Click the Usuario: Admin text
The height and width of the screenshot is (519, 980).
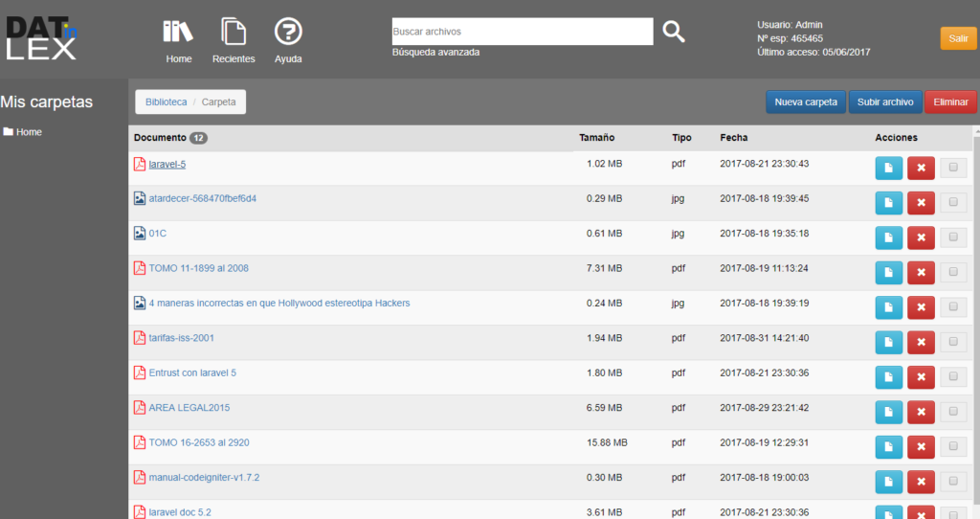tap(790, 24)
